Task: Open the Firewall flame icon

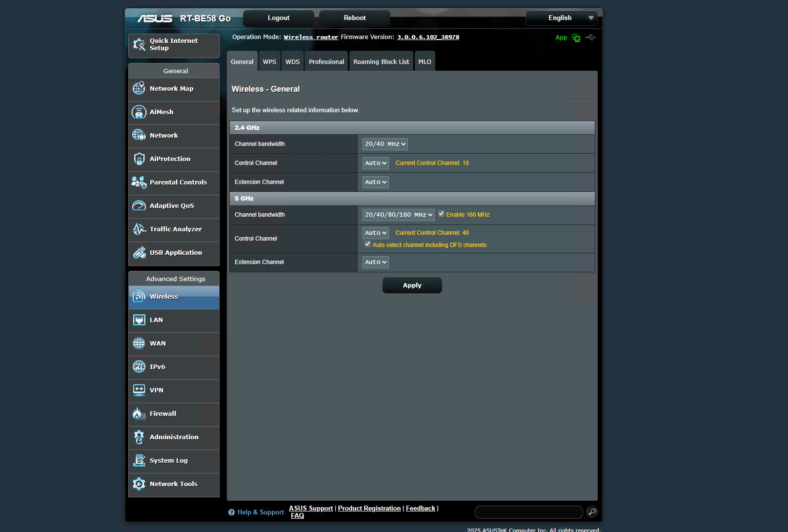Action: tap(139, 414)
